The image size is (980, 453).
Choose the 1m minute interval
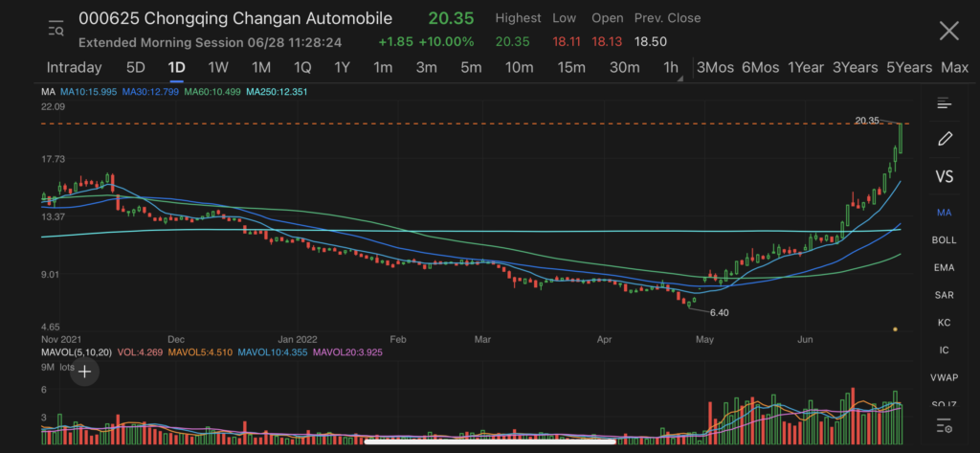[383, 68]
